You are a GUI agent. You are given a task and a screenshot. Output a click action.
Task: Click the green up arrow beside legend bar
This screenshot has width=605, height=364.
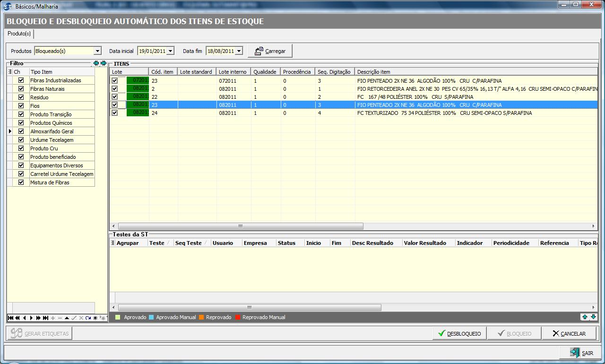click(x=585, y=317)
